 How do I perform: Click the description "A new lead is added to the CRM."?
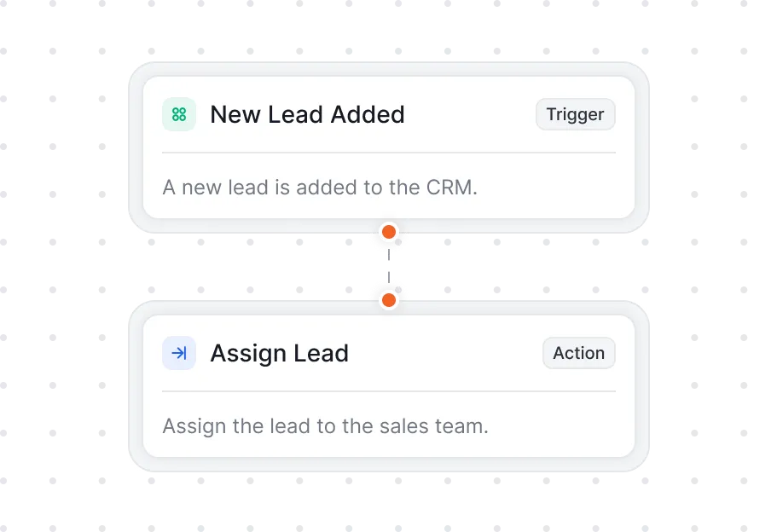[320, 187]
